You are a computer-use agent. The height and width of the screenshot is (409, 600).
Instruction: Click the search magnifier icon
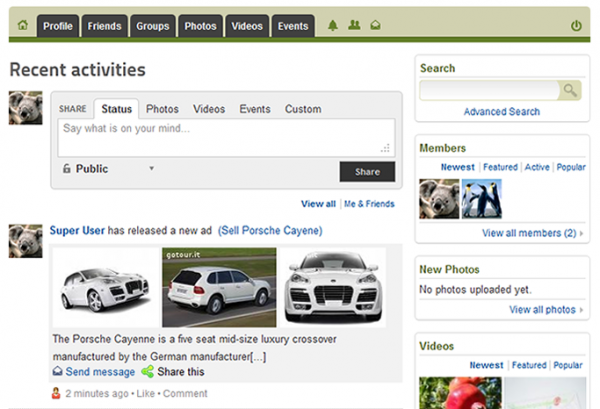coord(570,91)
